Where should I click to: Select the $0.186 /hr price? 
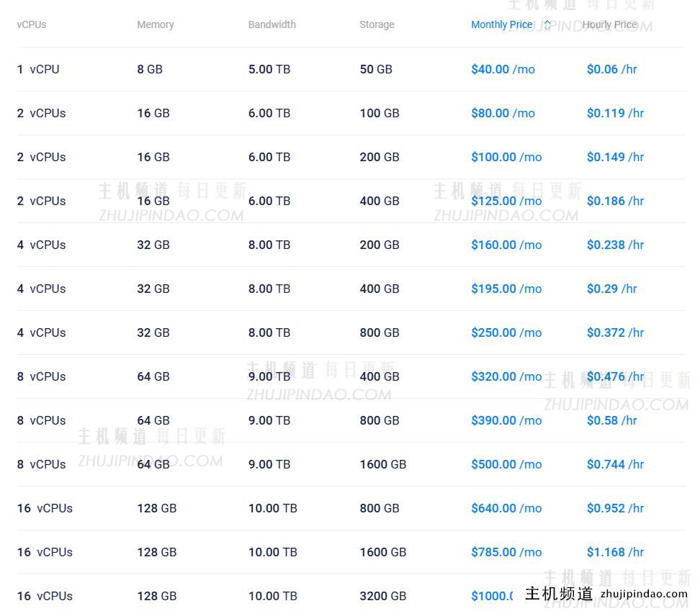615,201
